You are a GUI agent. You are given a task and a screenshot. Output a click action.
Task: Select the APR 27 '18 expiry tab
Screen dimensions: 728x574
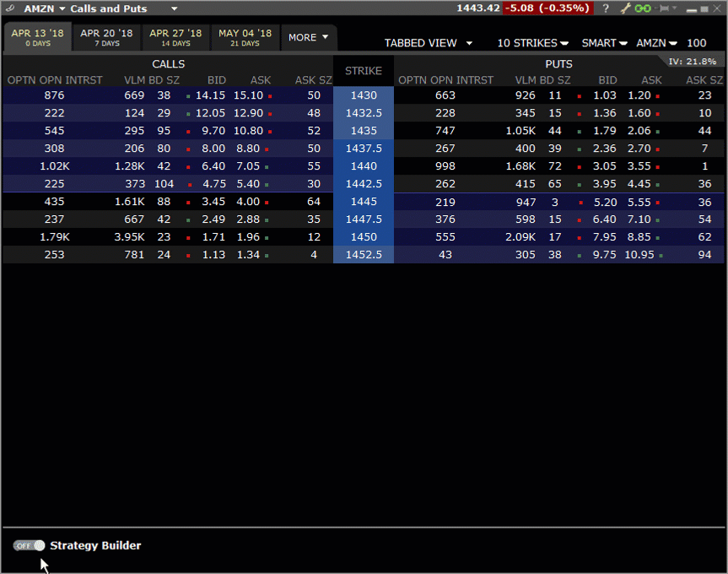pyautogui.click(x=175, y=37)
